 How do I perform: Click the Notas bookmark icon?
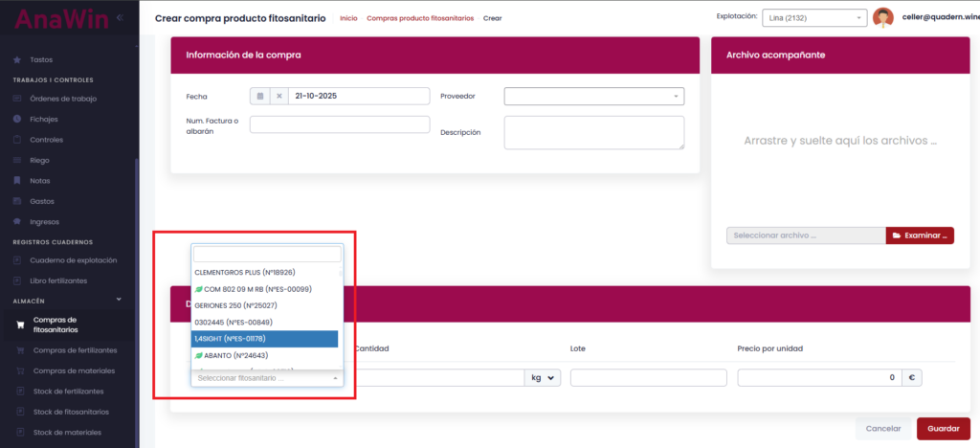click(x=18, y=181)
